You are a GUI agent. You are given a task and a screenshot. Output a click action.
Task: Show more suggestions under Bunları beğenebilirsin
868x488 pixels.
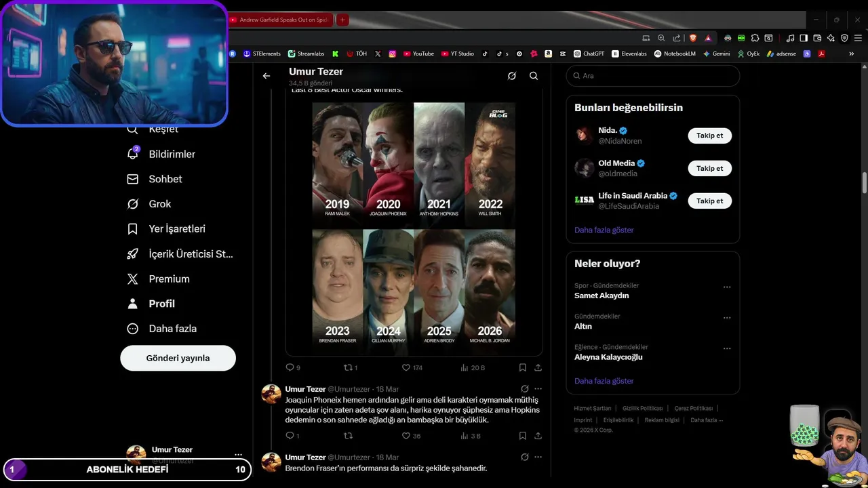[604, 230]
